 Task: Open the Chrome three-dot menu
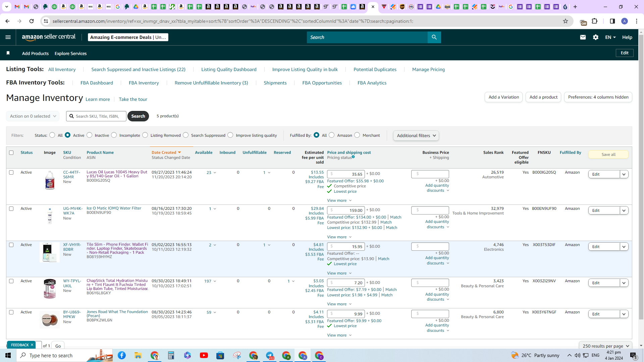coord(637,21)
